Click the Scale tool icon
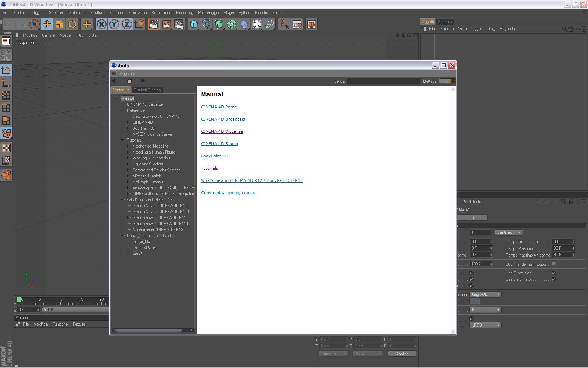Viewport: 588px width, 368px height. (x=59, y=24)
